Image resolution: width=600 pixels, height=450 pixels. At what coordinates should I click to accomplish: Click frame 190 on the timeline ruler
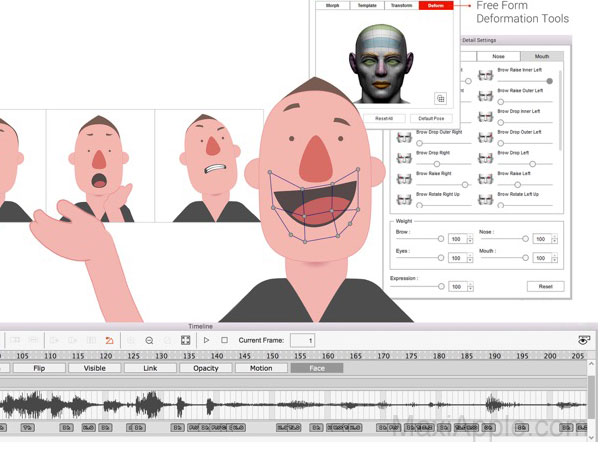click(x=494, y=356)
